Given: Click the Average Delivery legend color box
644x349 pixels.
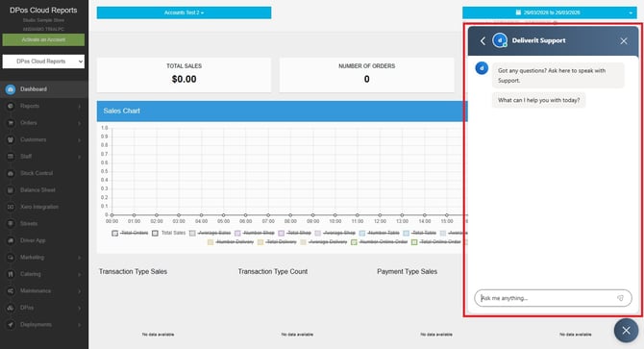Looking at the screenshot, I should 303,242.
